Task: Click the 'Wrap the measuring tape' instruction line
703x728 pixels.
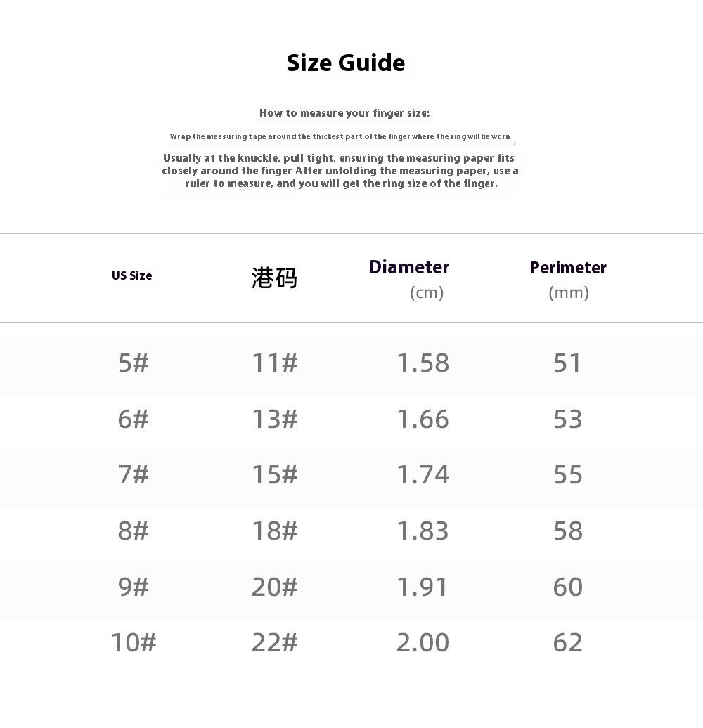Action: click(340, 136)
